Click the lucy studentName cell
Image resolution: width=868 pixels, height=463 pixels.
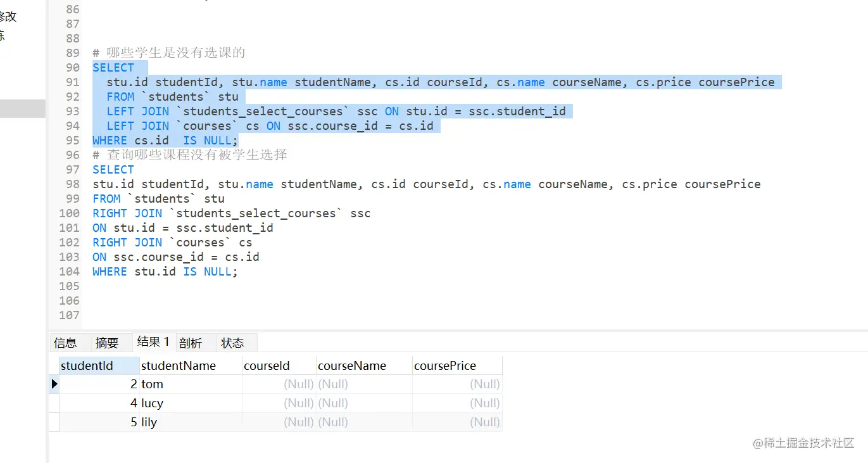coord(191,403)
